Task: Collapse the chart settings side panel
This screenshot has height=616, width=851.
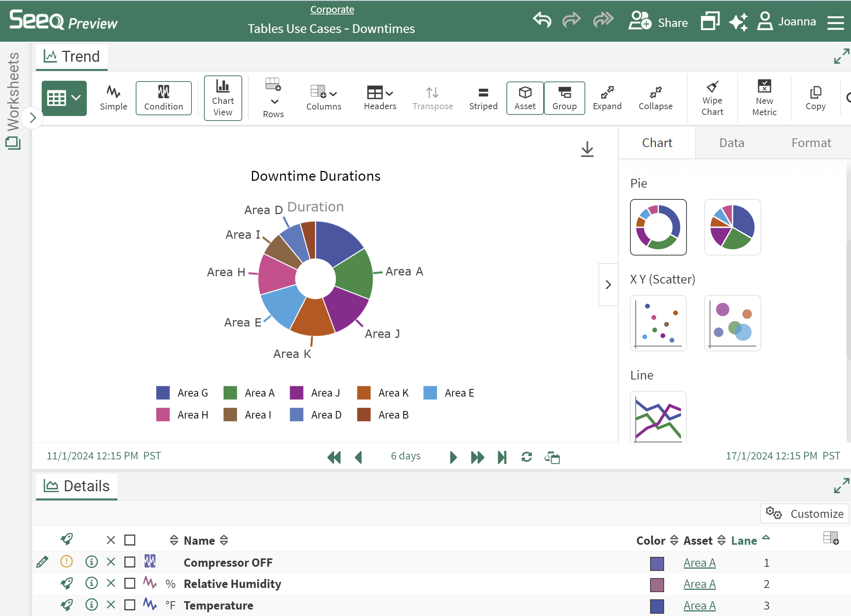Action: point(608,285)
